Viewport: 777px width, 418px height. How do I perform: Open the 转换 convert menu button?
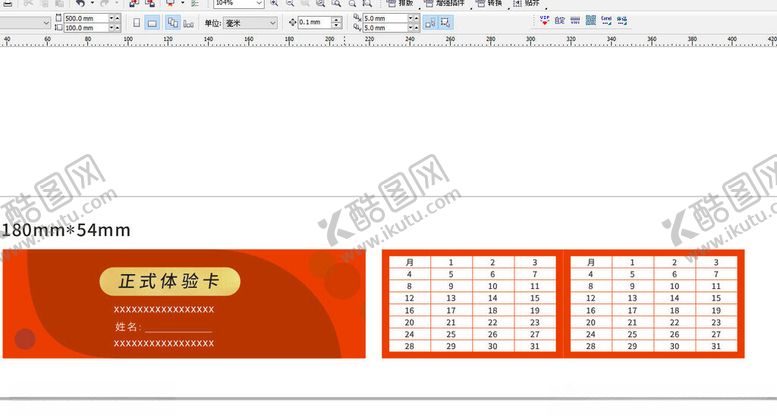coord(489,3)
